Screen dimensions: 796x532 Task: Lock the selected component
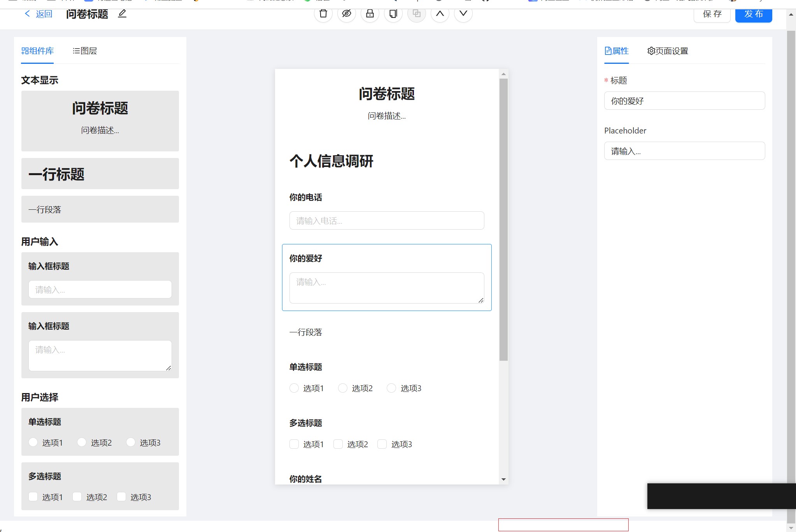370,14
